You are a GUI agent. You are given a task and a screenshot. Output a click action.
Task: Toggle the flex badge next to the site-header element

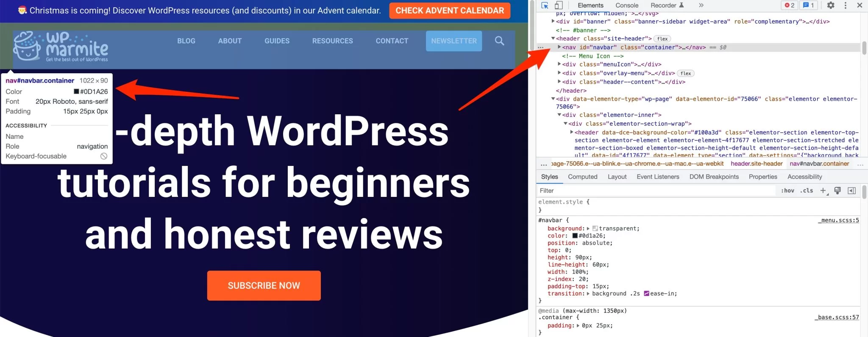click(x=662, y=39)
